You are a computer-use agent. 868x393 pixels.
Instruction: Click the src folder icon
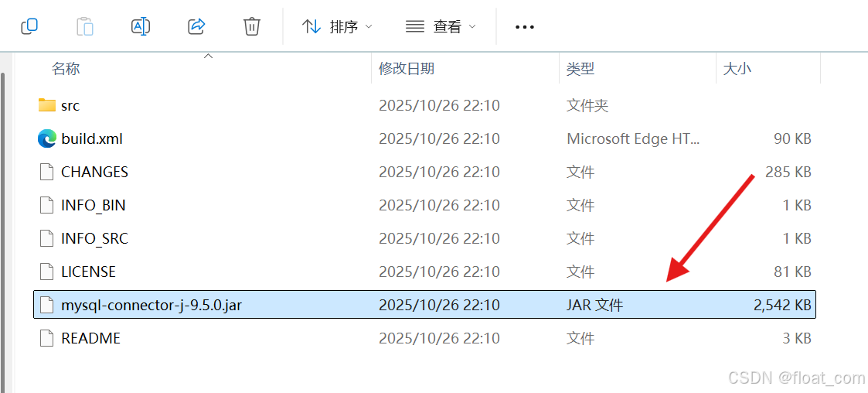(47, 104)
